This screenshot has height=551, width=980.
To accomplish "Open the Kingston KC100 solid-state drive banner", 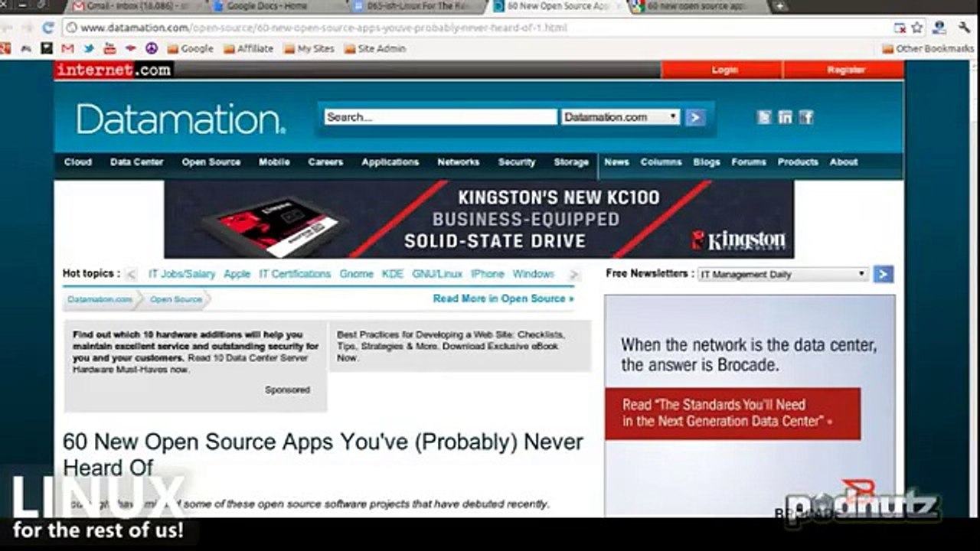I will (x=479, y=219).
